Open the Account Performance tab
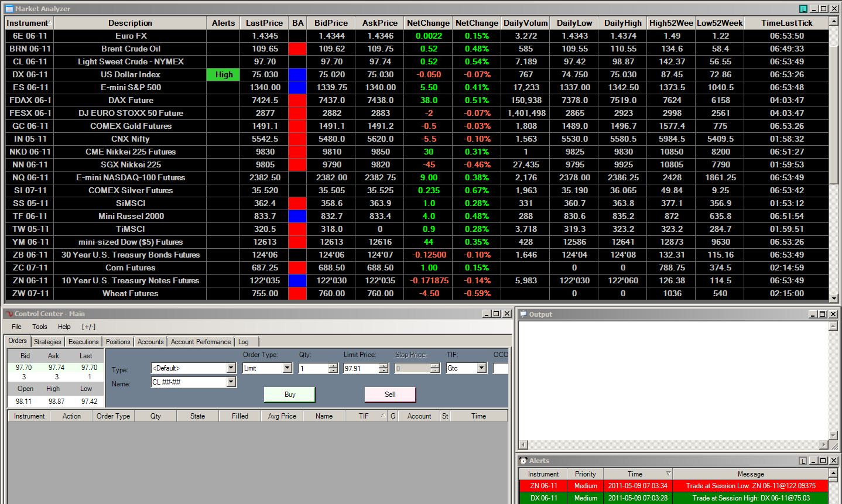Image resolution: width=842 pixels, height=504 pixels. pos(201,342)
